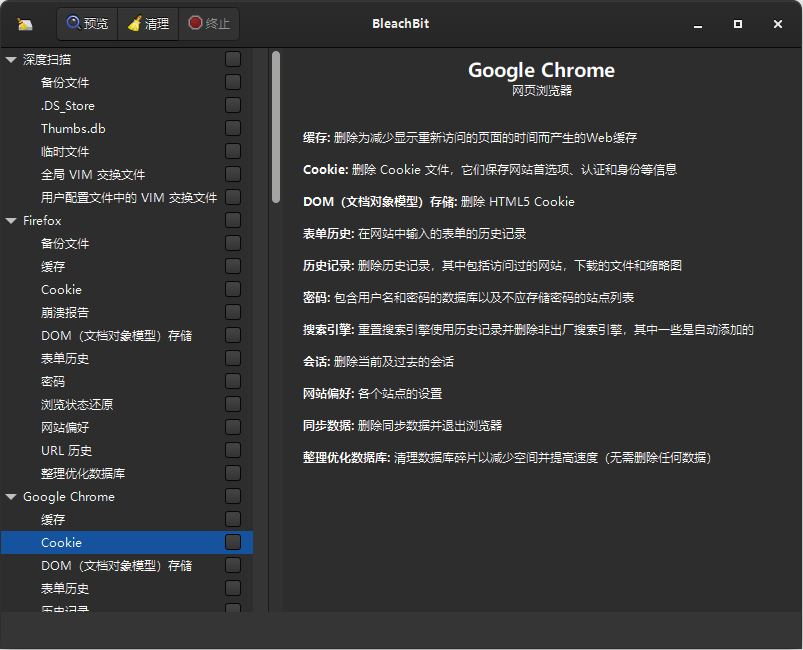
Task: Check the Thumbs.db cleaning option
Action: pos(232,128)
